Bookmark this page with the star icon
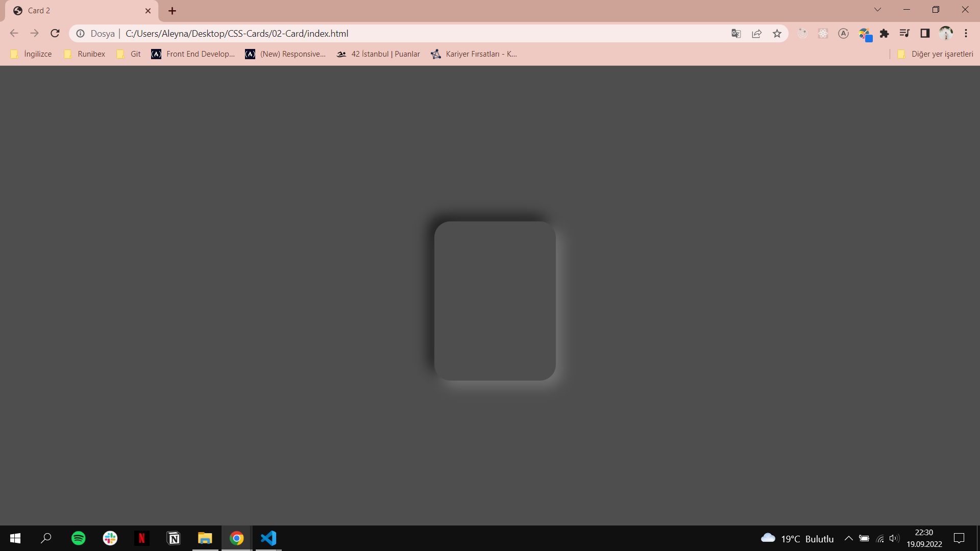Viewport: 980px width, 551px height. click(x=777, y=33)
